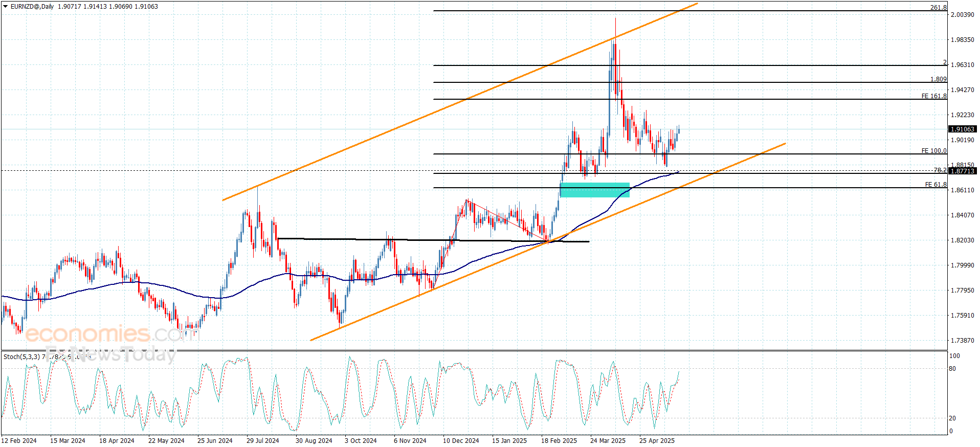Click the small triangle before EURNZD@,Daily

[x=6, y=7]
